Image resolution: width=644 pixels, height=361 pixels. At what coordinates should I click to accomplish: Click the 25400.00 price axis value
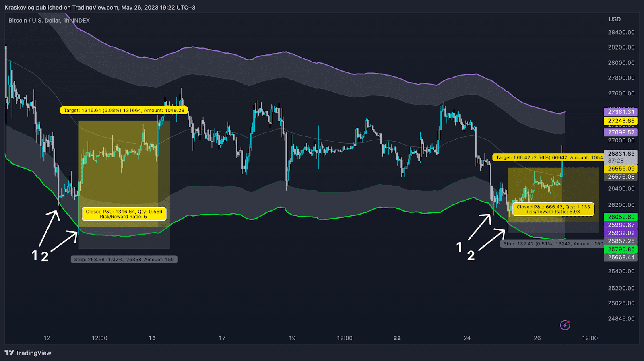click(621, 271)
